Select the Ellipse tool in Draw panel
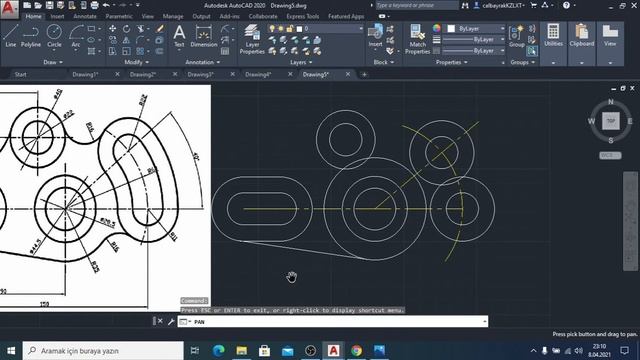This screenshot has width=640, height=360. click(x=91, y=40)
